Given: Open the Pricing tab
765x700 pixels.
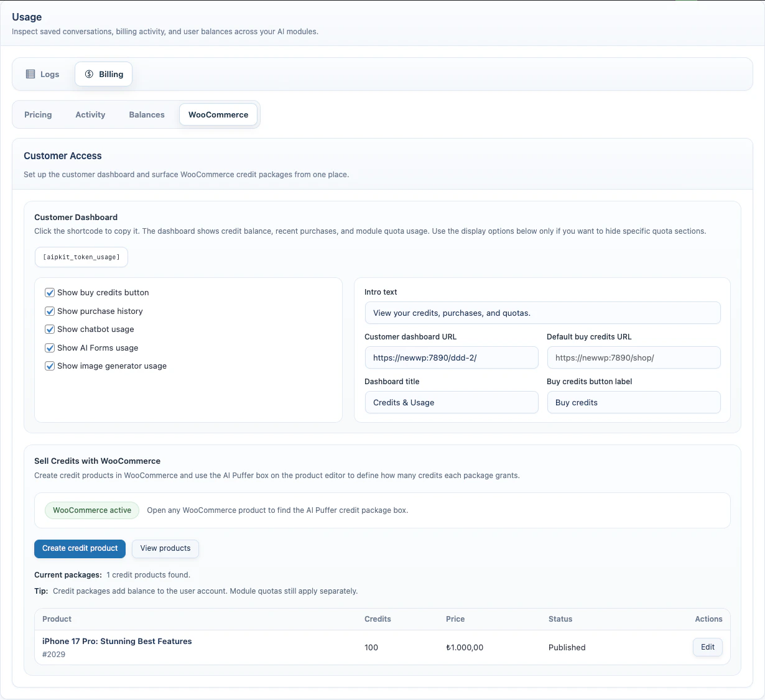Looking at the screenshot, I should click(x=38, y=114).
